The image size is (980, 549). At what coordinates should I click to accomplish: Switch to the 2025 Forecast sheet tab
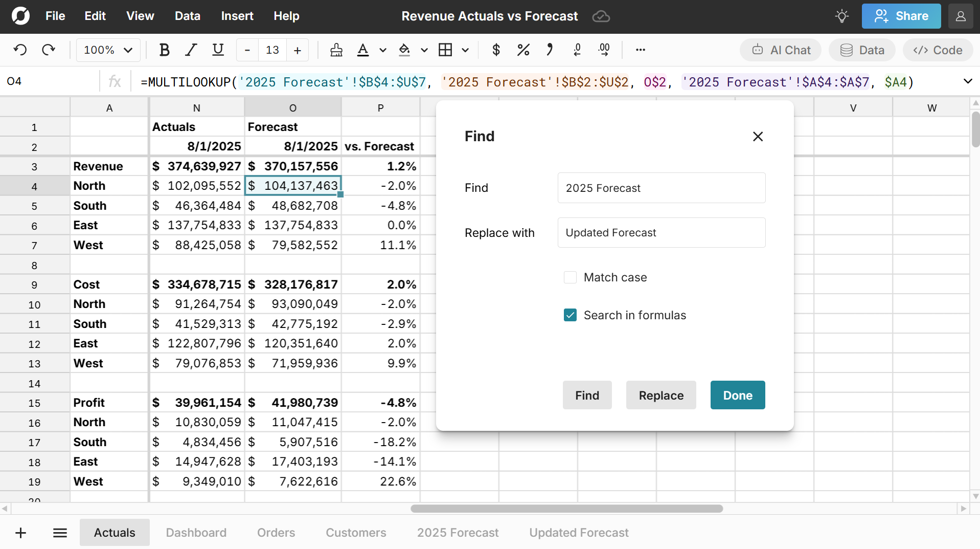point(458,533)
